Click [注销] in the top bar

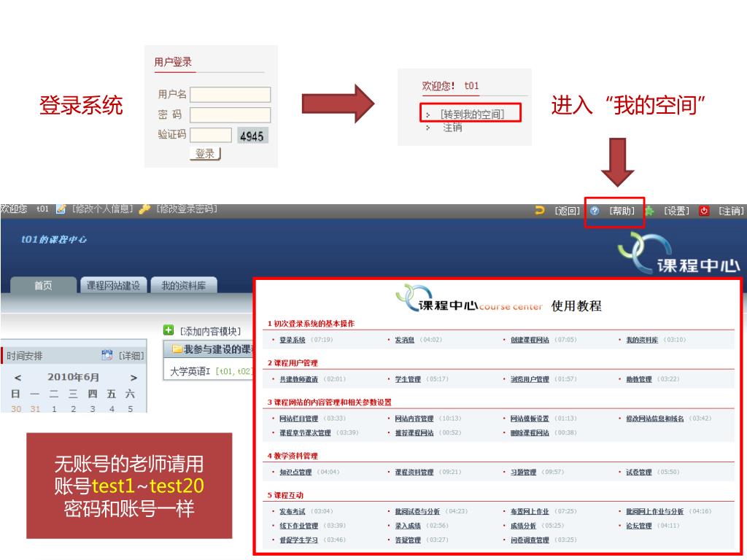[731, 211]
